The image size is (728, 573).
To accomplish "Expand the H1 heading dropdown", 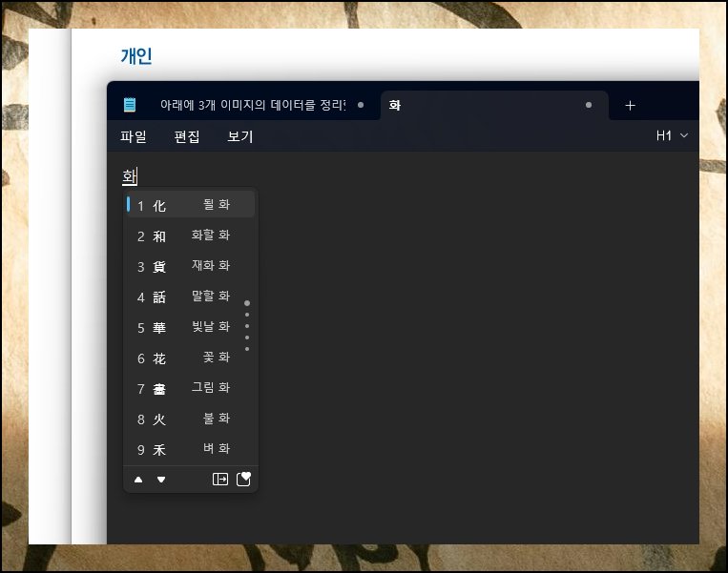I will point(672,136).
